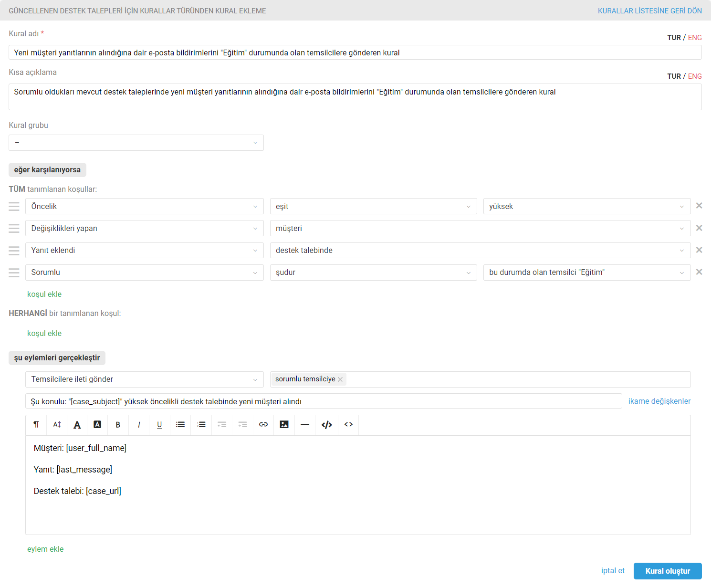Insert a horizontal line in editor

(305, 425)
